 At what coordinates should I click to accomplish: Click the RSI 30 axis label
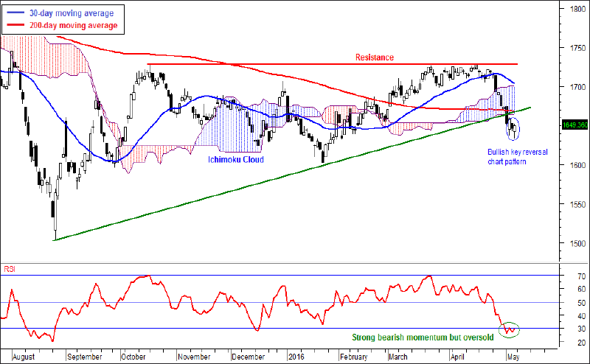tap(582, 329)
